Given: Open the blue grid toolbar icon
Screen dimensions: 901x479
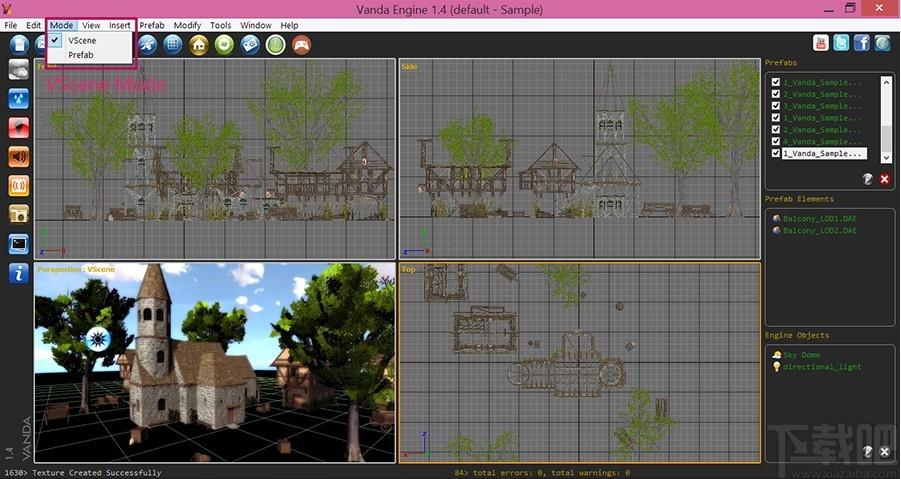Looking at the screenshot, I should [x=173, y=45].
